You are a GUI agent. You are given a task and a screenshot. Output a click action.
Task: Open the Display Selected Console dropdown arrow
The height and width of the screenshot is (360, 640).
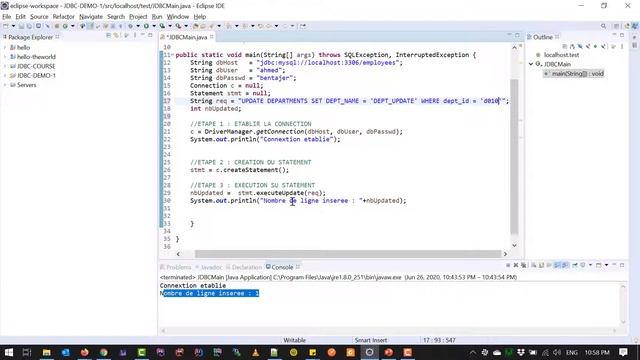coord(591,265)
